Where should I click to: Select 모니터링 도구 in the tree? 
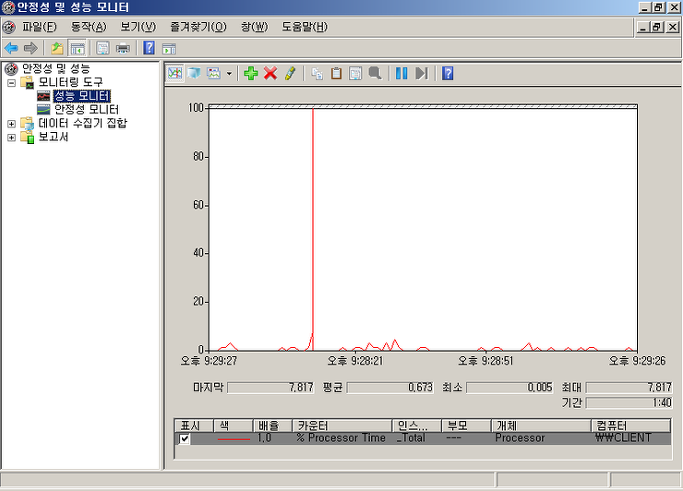coord(71,82)
